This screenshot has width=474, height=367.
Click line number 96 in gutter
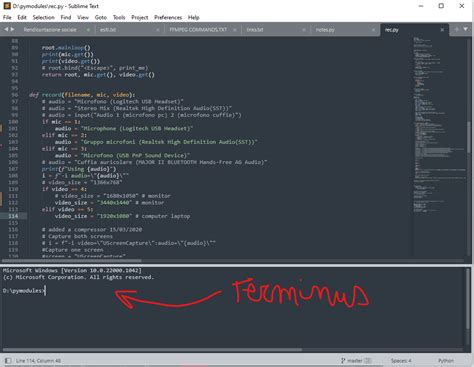pos(15,95)
